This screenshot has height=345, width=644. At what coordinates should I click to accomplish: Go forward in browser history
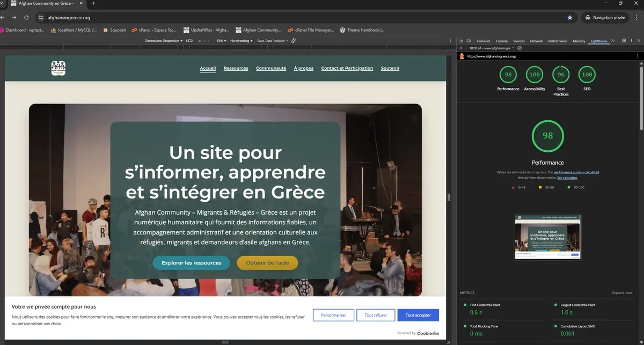point(14,17)
